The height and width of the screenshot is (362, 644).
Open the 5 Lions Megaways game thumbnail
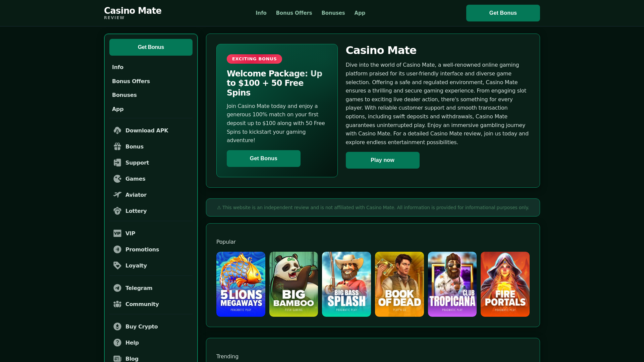click(x=241, y=284)
